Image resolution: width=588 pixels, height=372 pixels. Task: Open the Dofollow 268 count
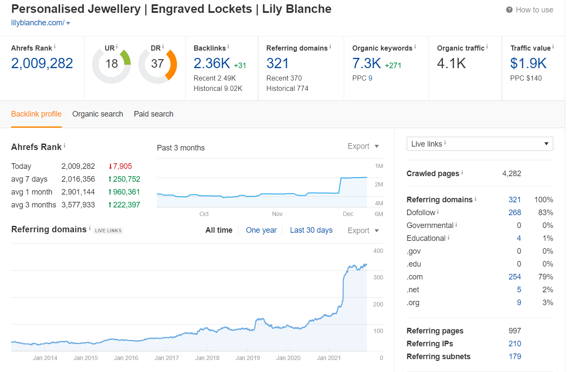click(515, 213)
